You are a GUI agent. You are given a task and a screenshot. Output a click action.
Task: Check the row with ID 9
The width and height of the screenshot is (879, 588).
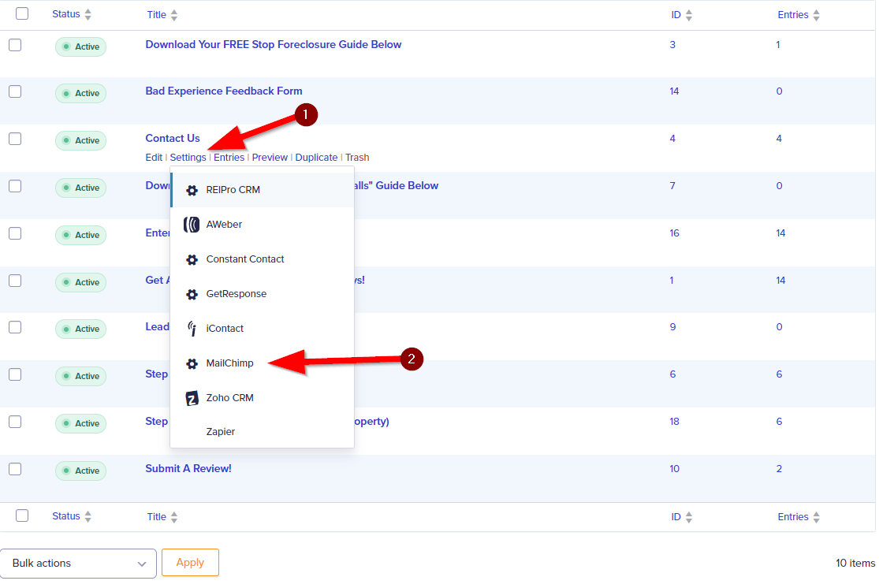(15, 327)
